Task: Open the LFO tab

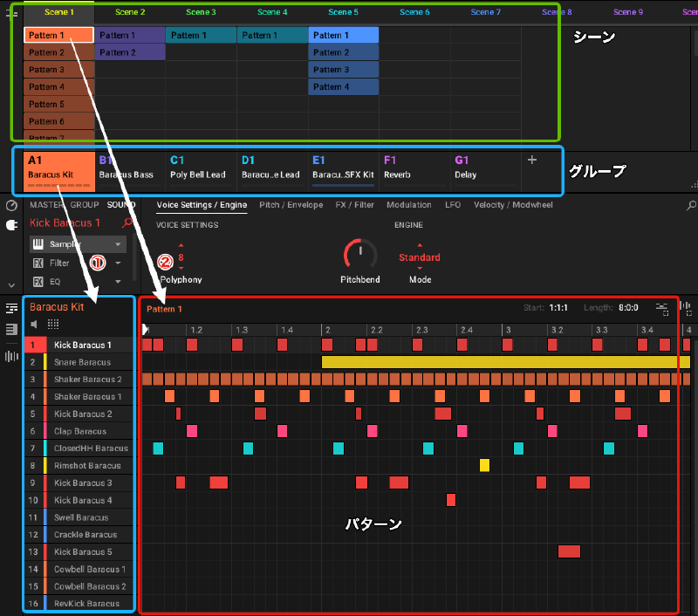Action: (453, 205)
